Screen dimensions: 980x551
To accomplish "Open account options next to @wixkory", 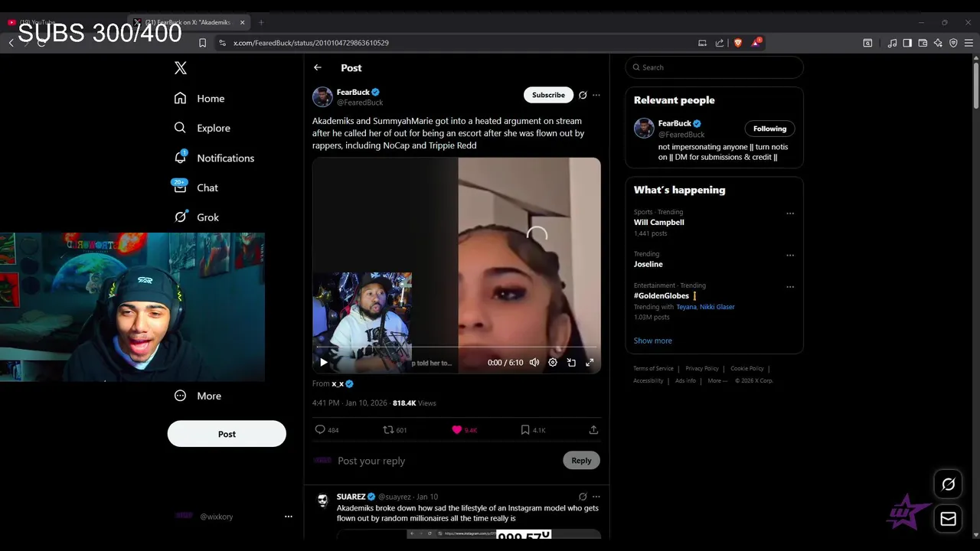I will click(289, 517).
